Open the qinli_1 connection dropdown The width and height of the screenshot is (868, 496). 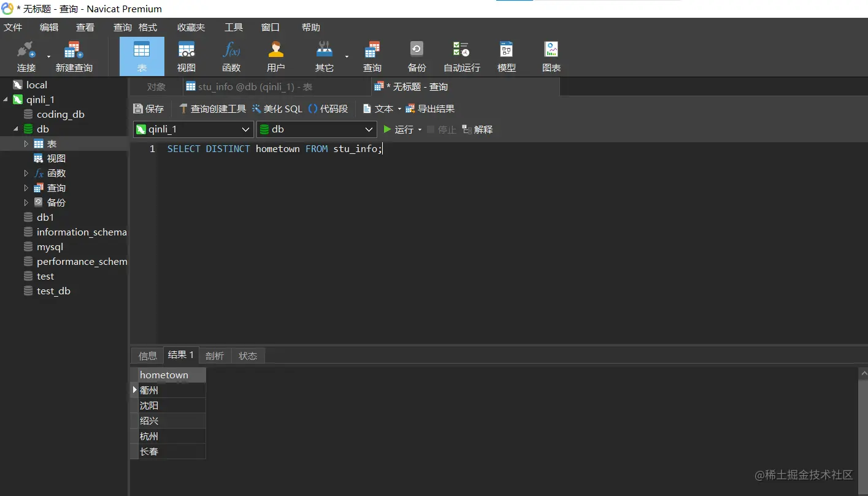point(193,129)
